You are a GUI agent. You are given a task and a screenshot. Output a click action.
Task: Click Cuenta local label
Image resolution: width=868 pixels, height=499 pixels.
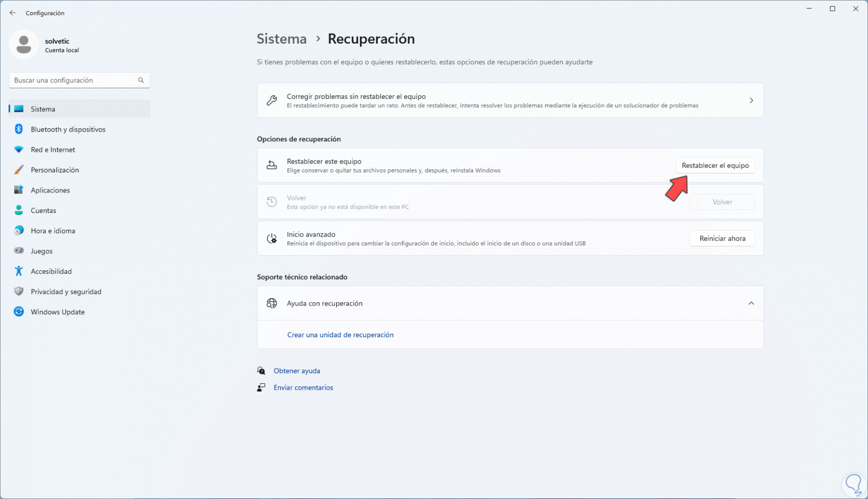(x=62, y=50)
